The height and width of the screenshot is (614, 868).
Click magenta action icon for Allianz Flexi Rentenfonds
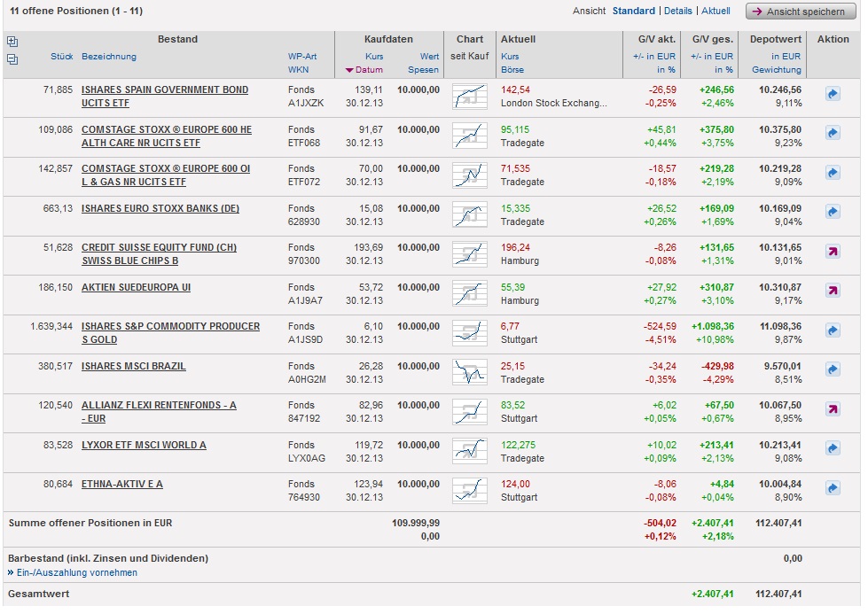pos(833,408)
